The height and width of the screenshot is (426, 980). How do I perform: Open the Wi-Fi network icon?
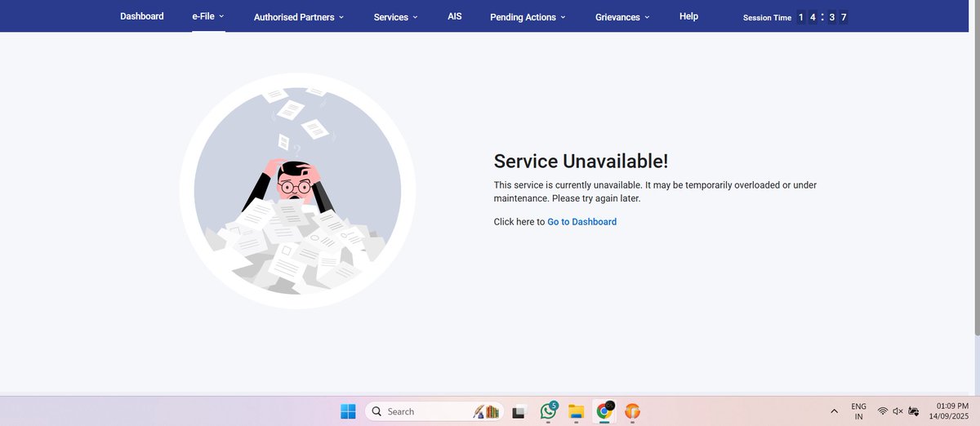(x=883, y=411)
